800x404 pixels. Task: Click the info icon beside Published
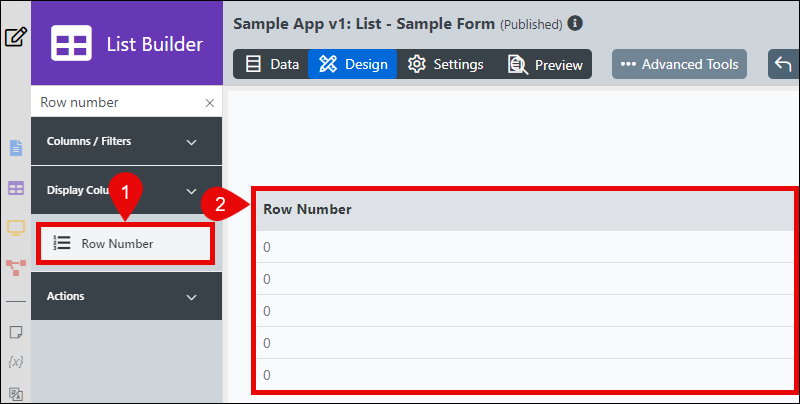(575, 23)
